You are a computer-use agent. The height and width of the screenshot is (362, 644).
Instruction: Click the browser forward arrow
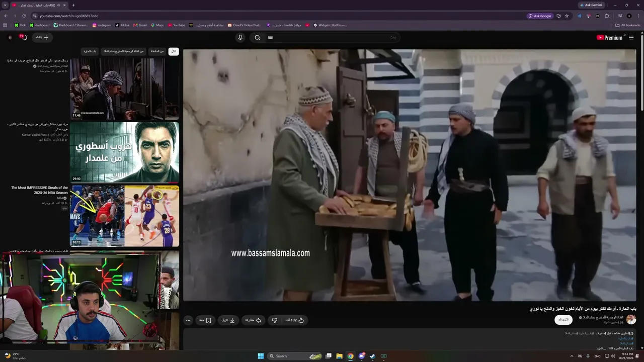point(15,16)
